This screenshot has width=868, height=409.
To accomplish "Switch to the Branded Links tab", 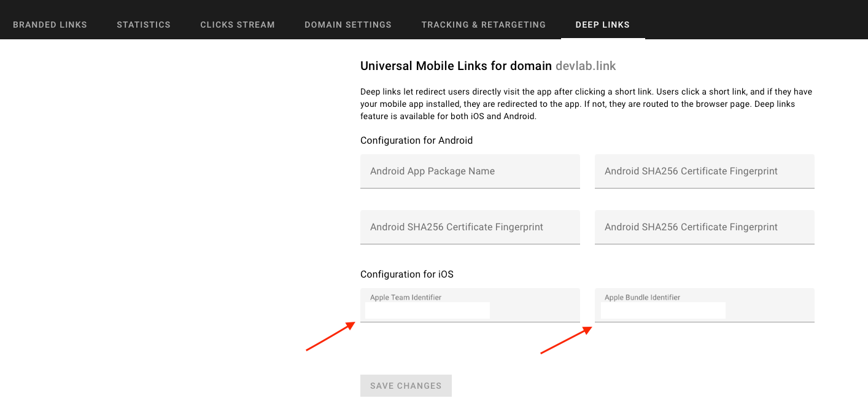I will [50, 25].
